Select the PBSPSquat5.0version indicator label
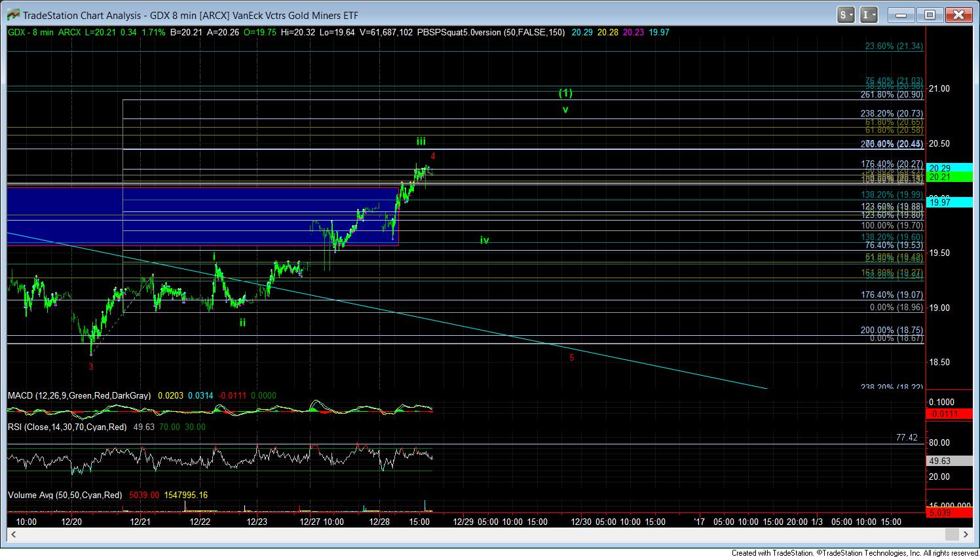 (x=491, y=32)
